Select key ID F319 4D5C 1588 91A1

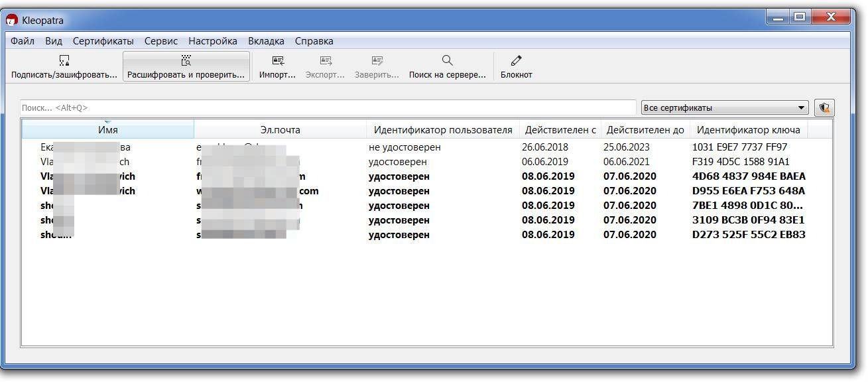tap(741, 162)
